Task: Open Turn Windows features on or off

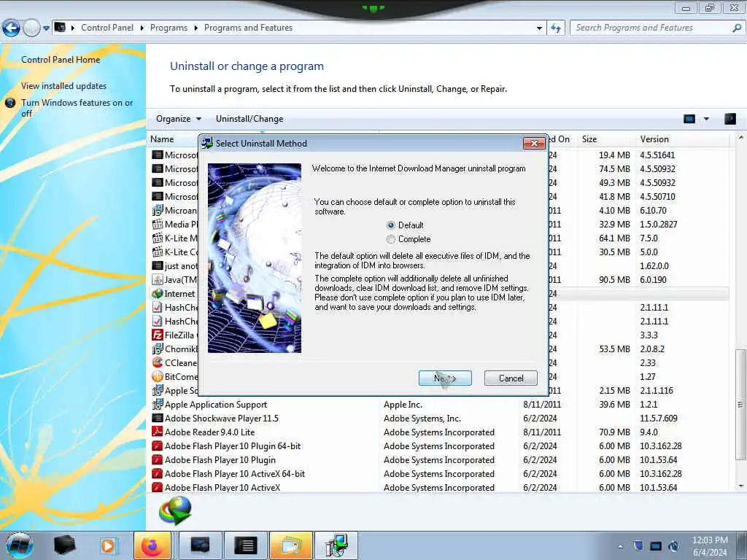Action: 77,108
